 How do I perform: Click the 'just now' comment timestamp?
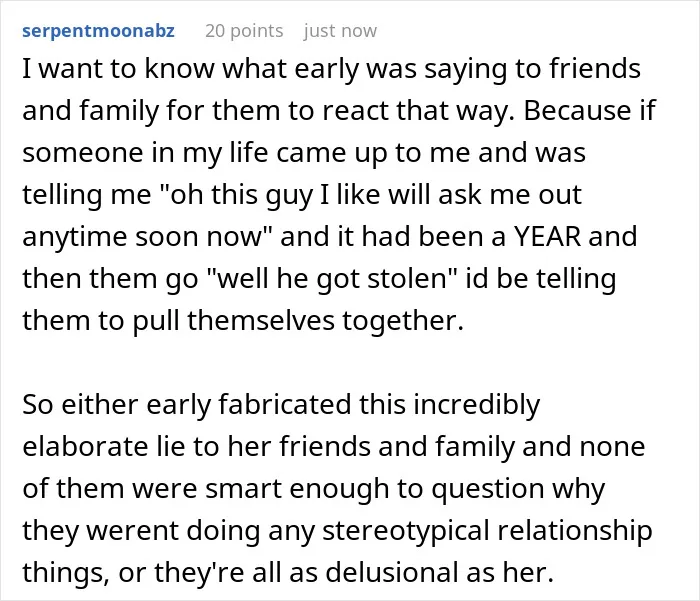340,31
